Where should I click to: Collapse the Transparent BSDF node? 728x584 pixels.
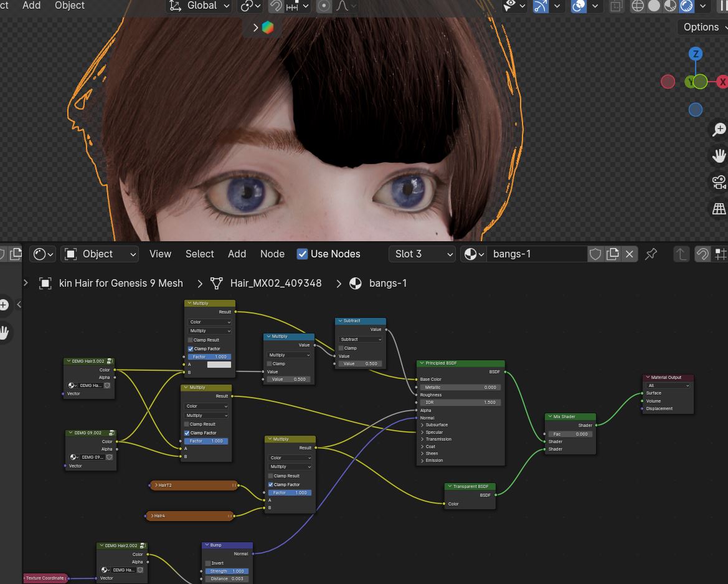pyautogui.click(x=450, y=486)
